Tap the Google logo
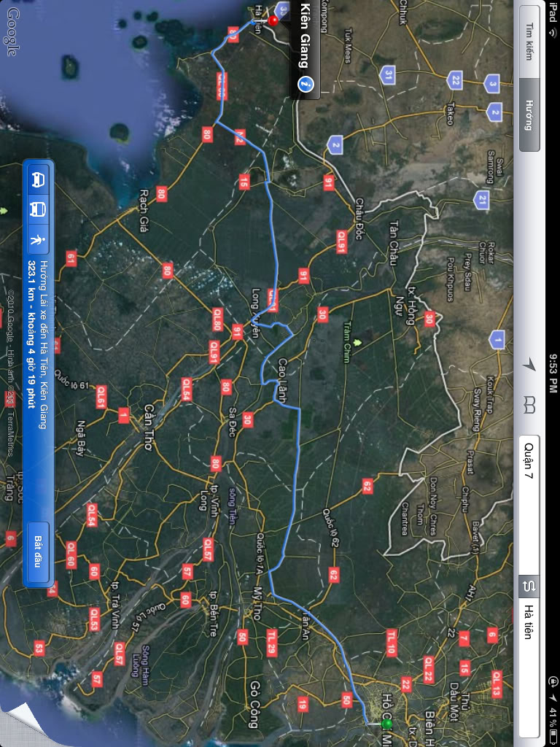 (x=13, y=32)
